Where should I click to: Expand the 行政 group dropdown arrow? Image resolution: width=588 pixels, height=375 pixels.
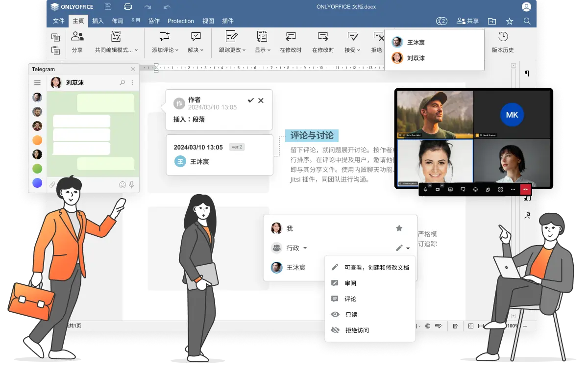[305, 248]
